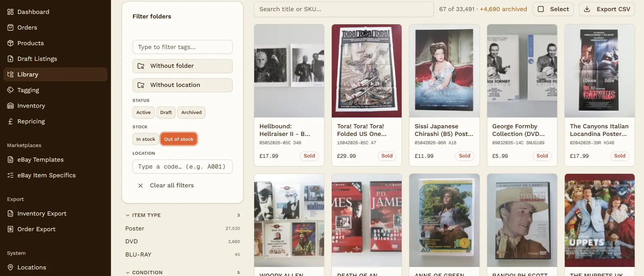Open the Hellbound: Hellraiser II thumbnail
644x276 pixels.
pyautogui.click(x=289, y=71)
